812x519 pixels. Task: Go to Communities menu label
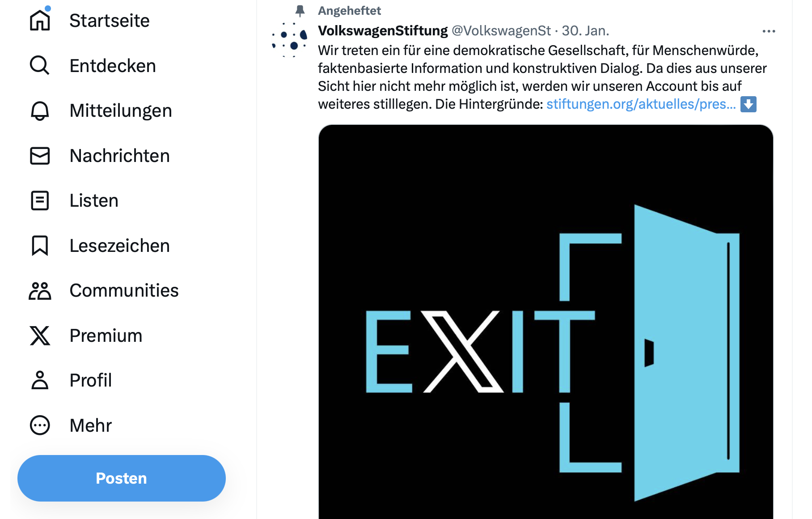pyautogui.click(x=124, y=291)
